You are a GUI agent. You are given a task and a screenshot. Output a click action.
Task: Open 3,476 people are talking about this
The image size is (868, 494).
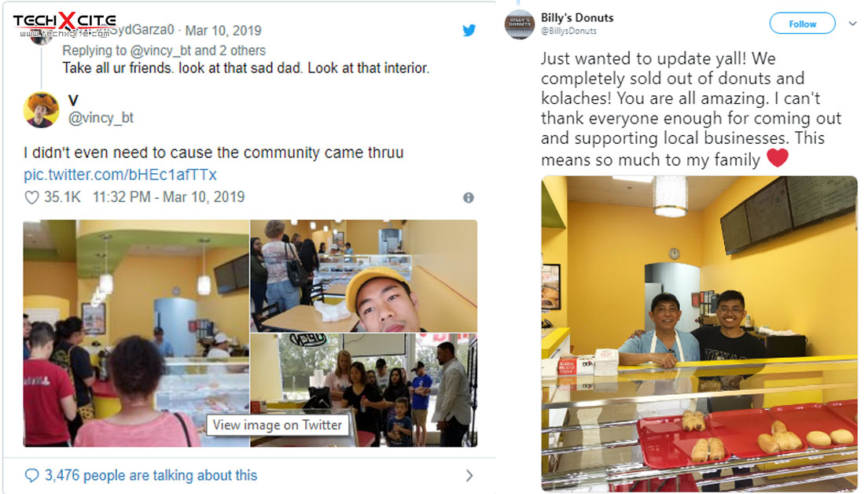[151, 475]
